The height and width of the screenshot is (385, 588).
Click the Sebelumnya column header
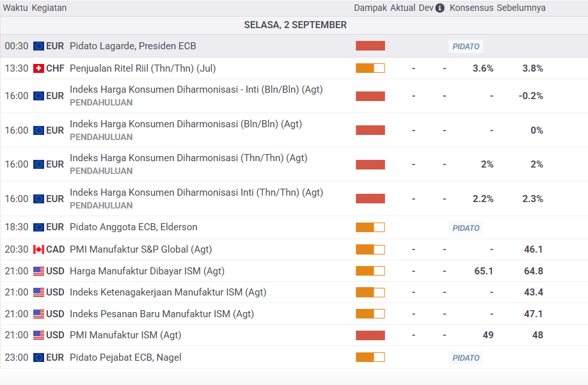pyautogui.click(x=521, y=8)
